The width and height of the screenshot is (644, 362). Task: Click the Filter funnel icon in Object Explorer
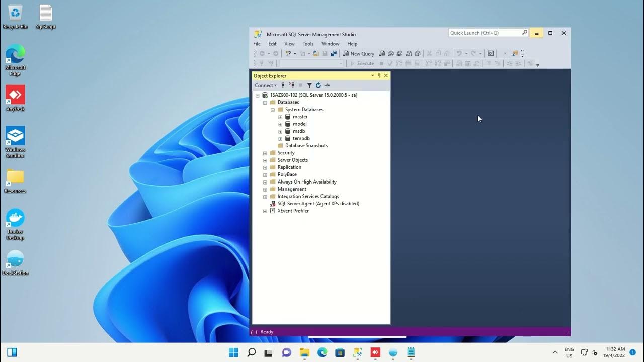[309, 85]
